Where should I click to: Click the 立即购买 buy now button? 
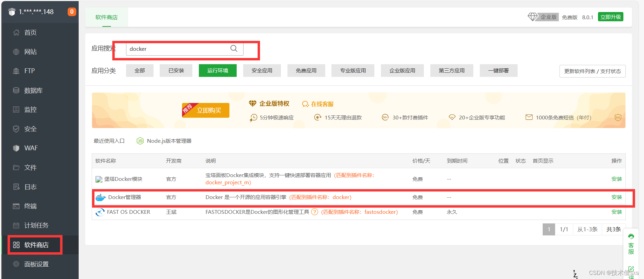[206, 110]
